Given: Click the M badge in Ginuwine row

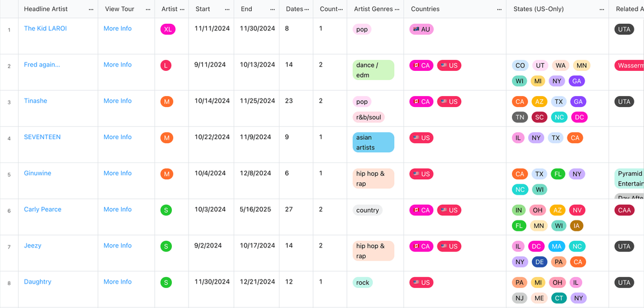Looking at the screenshot, I should coord(166,174).
